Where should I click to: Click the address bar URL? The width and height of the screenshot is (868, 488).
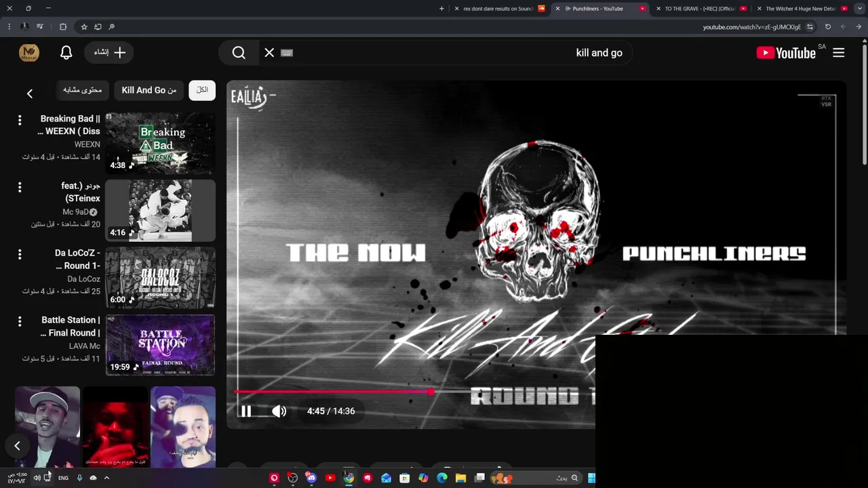point(751,27)
